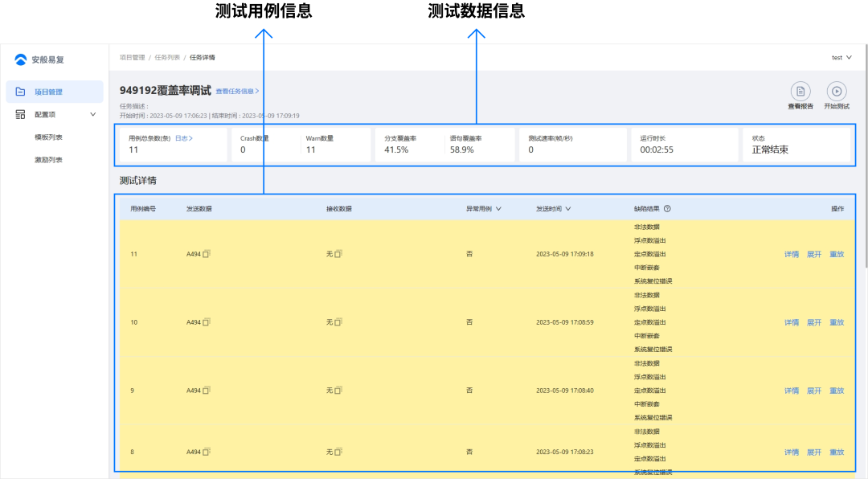Click 任务列表 in the breadcrumb

pos(167,58)
